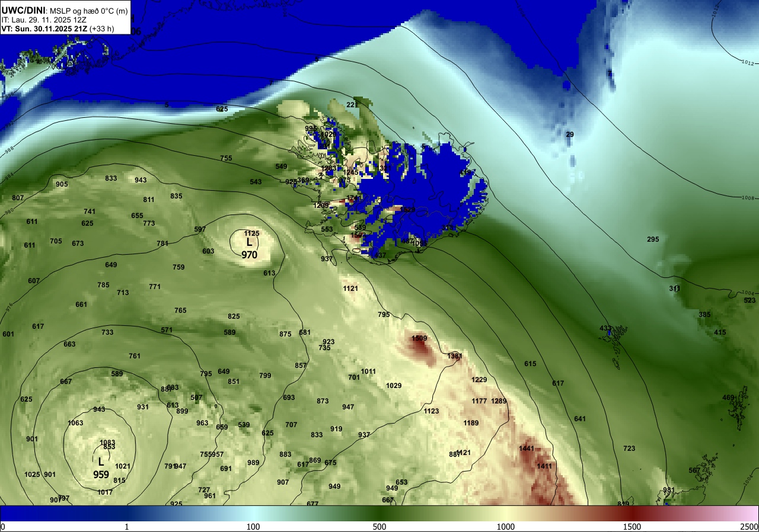Click the 523 height value
The image size is (759, 532).
pyautogui.click(x=750, y=300)
